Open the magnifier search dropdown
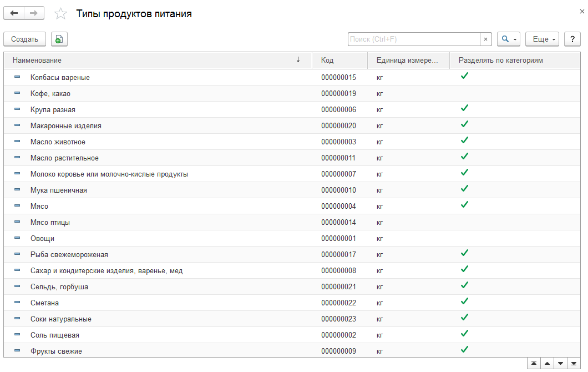 (509, 39)
